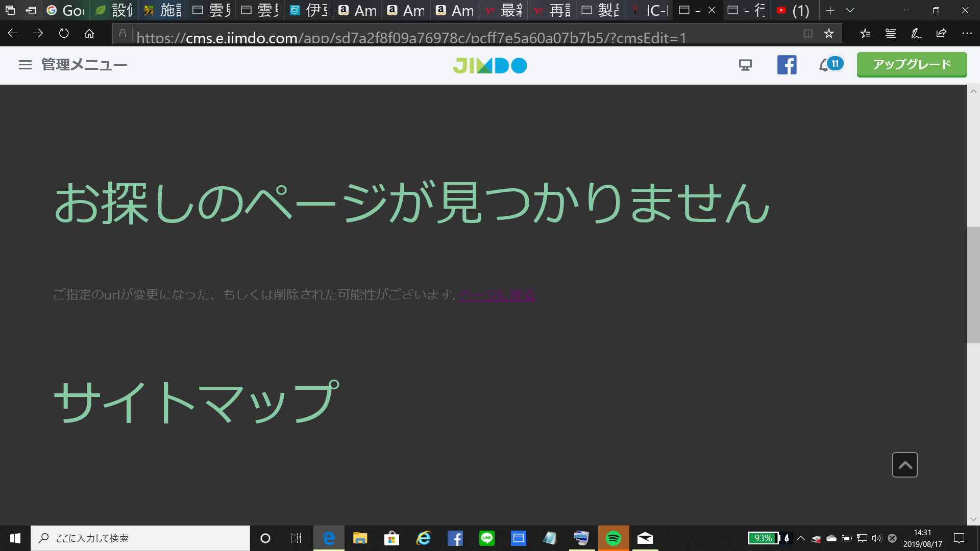Open Task View on the taskbar
The width and height of the screenshot is (980, 551).
pos(296,538)
